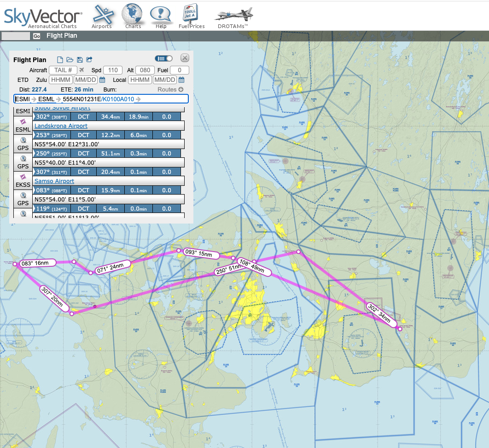Screen dimensions: 489x448
Task: Select the 20.4nm distance cell
Action: (111, 172)
